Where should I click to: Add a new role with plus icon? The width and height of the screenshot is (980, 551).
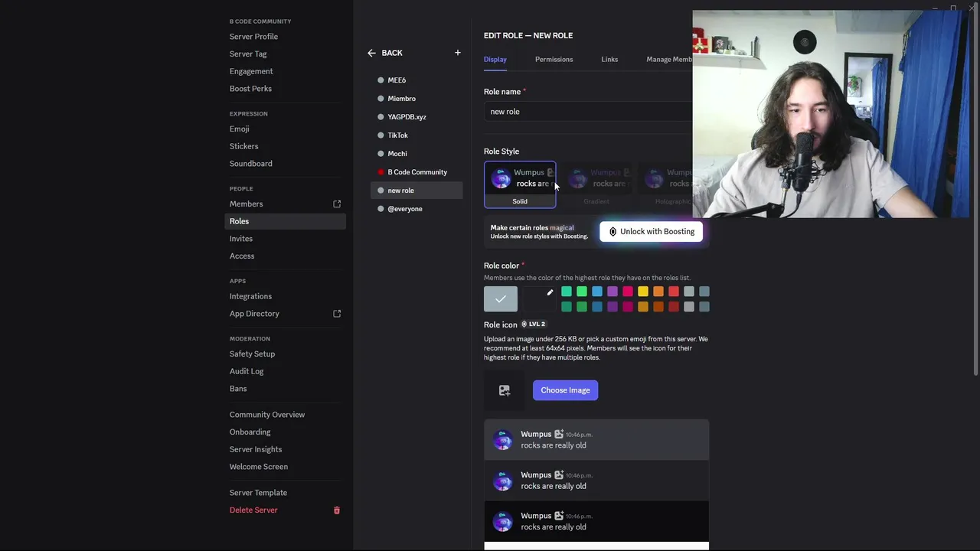click(458, 53)
